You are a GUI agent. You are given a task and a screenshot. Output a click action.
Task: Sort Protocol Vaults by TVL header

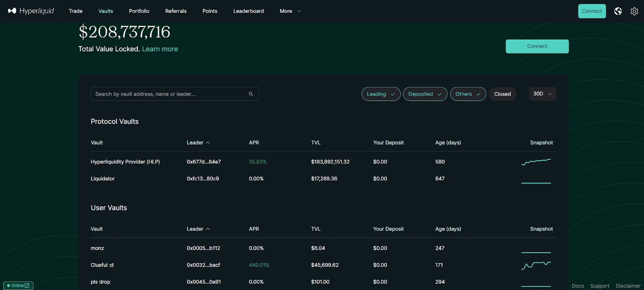[x=316, y=143]
